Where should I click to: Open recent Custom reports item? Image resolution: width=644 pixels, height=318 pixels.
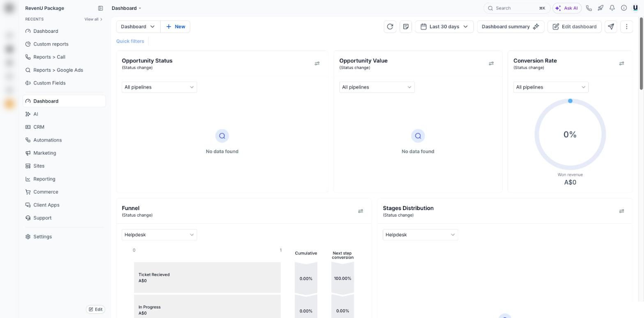click(x=64, y=44)
